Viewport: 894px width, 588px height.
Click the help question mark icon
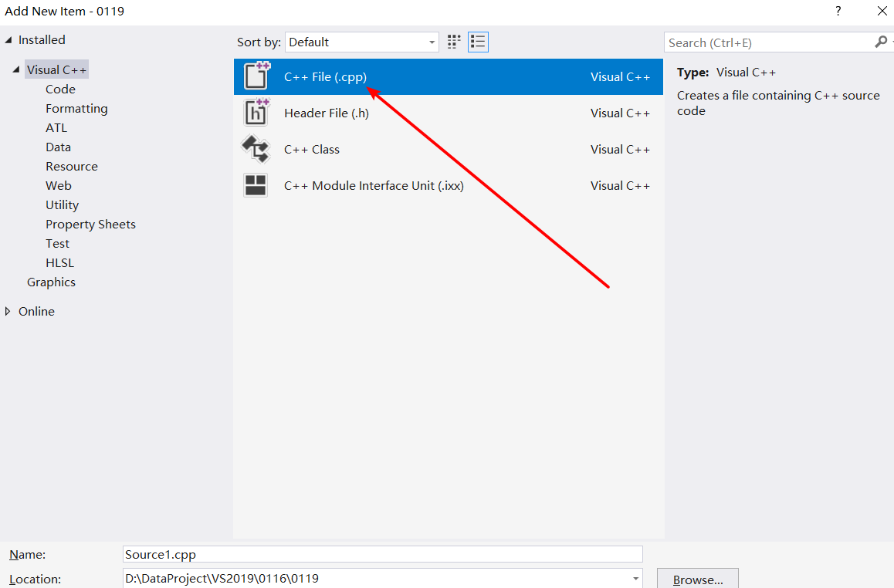[838, 12]
